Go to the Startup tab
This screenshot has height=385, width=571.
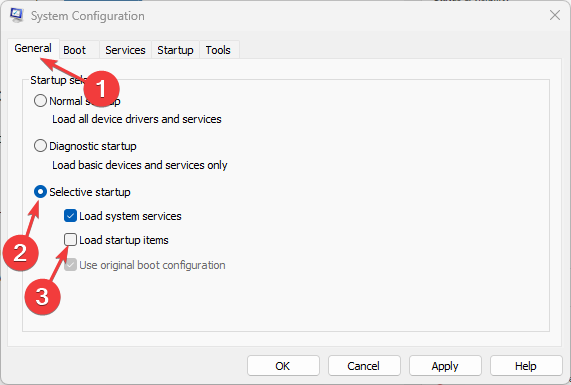pyautogui.click(x=175, y=50)
